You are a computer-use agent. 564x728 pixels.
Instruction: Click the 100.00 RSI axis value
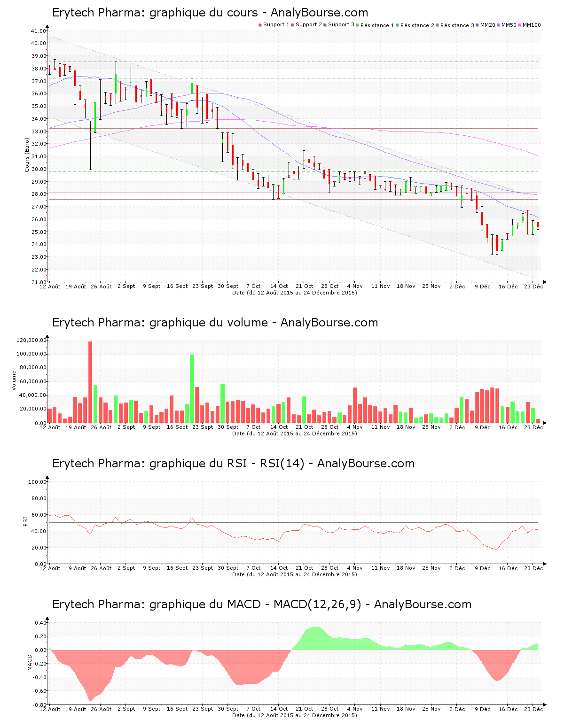click(37, 482)
